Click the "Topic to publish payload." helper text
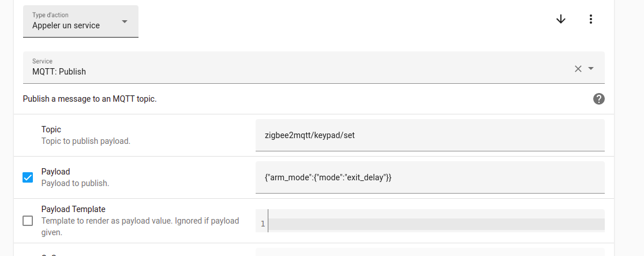 (x=85, y=140)
